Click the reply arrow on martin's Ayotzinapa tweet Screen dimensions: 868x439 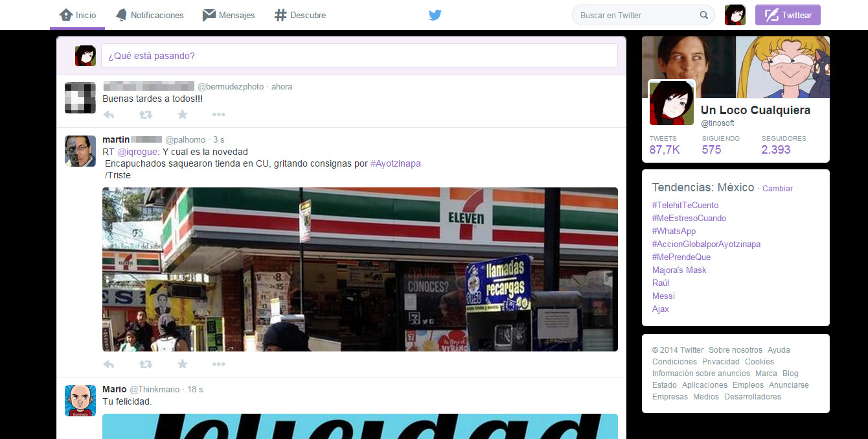coord(109,364)
